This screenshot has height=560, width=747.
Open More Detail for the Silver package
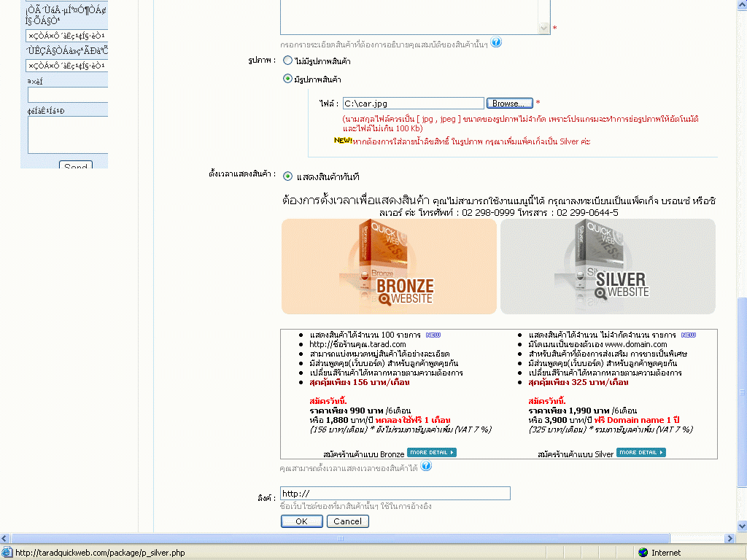pos(640,453)
